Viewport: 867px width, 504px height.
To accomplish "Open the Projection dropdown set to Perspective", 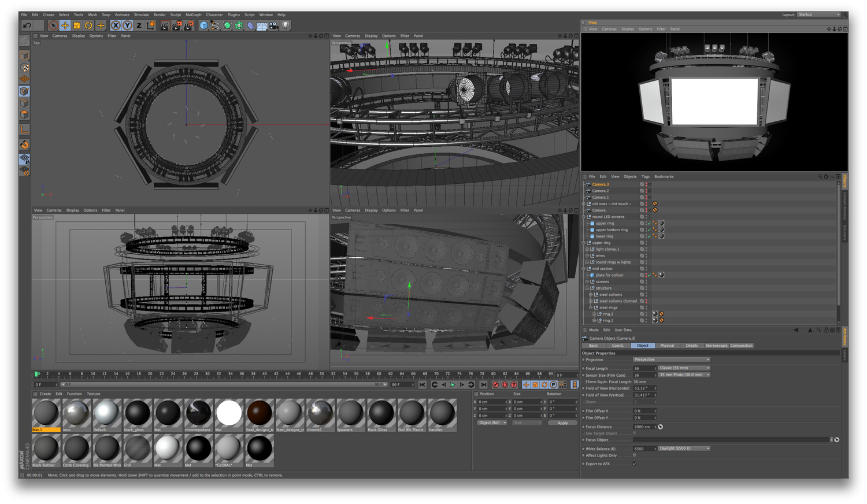I will pyautogui.click(x=672, y=360).
